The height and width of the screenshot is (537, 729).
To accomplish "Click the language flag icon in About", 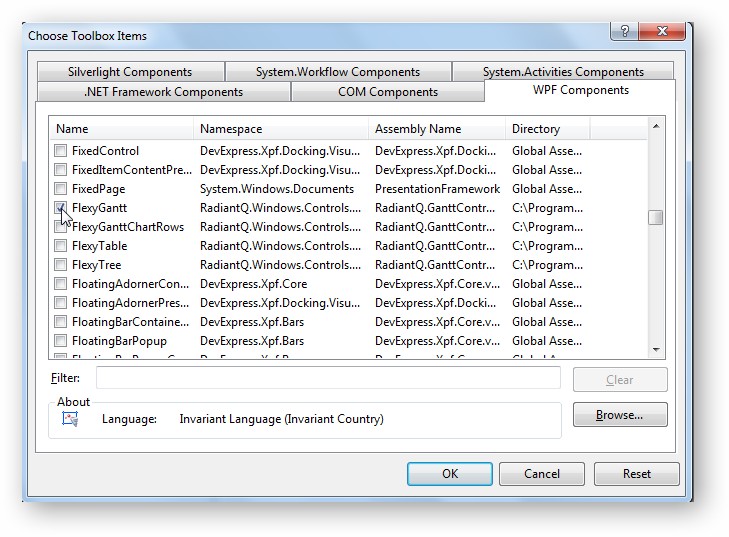I will pos(69,419).
